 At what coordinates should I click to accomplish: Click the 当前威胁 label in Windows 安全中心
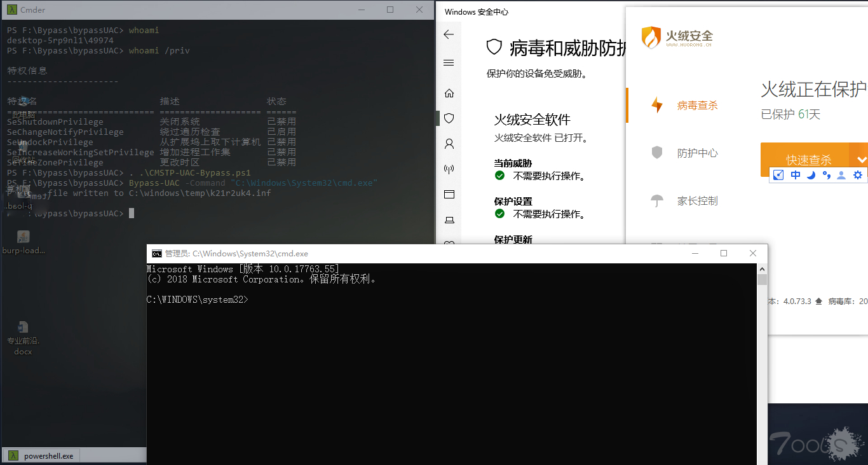coord(513,163)
